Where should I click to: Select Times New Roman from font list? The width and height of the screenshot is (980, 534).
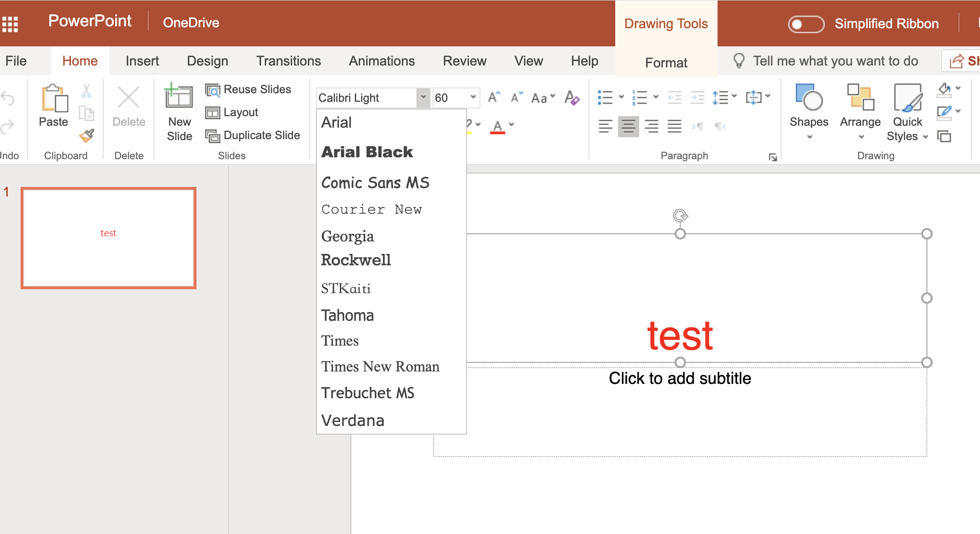[380, 367]
